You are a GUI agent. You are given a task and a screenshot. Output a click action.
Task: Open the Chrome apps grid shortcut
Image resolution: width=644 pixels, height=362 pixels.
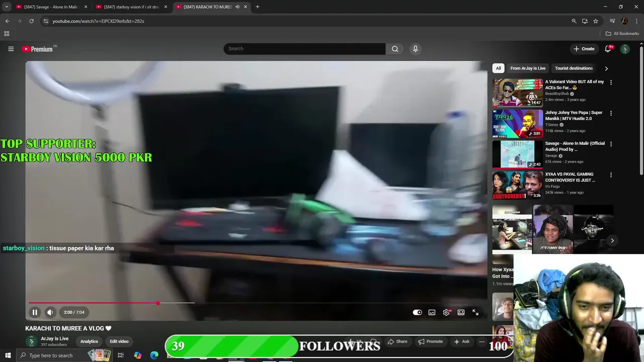[x=7, y=34]
